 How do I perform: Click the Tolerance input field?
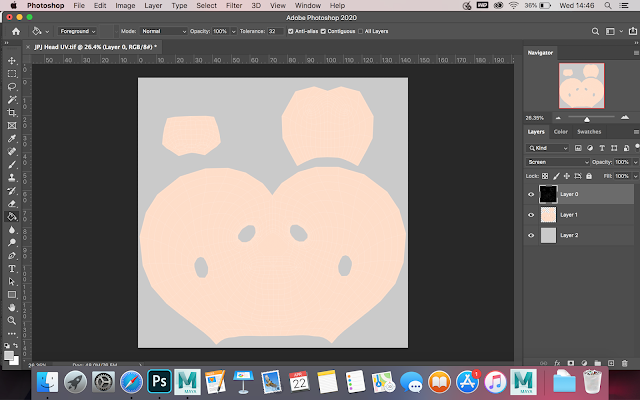point(275,31)
